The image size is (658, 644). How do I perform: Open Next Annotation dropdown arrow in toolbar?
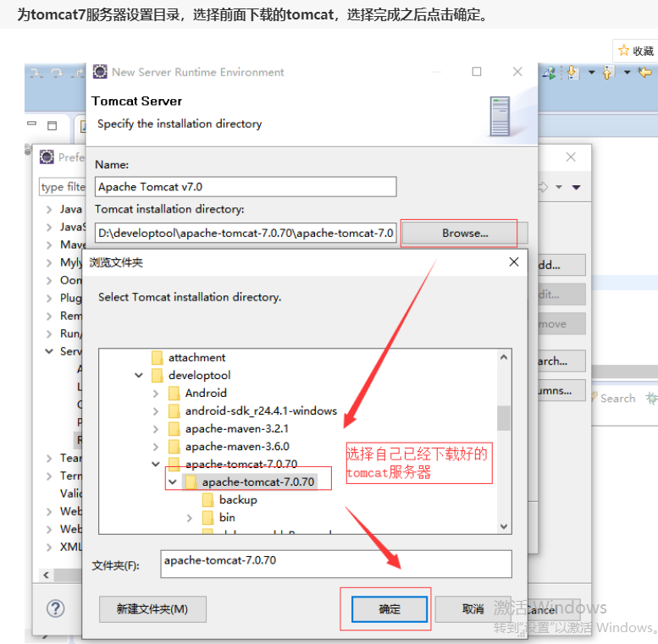pos(591,73)
